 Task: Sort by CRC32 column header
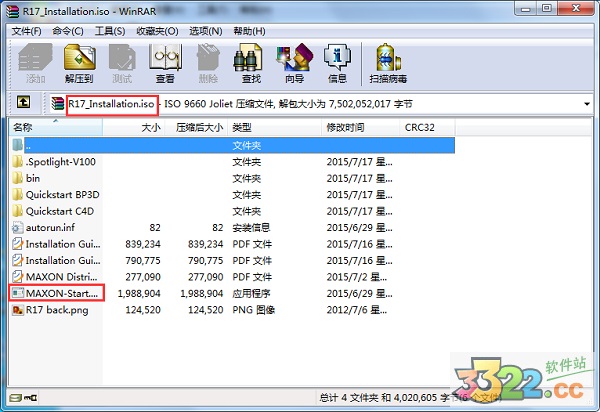pos(427,127)
